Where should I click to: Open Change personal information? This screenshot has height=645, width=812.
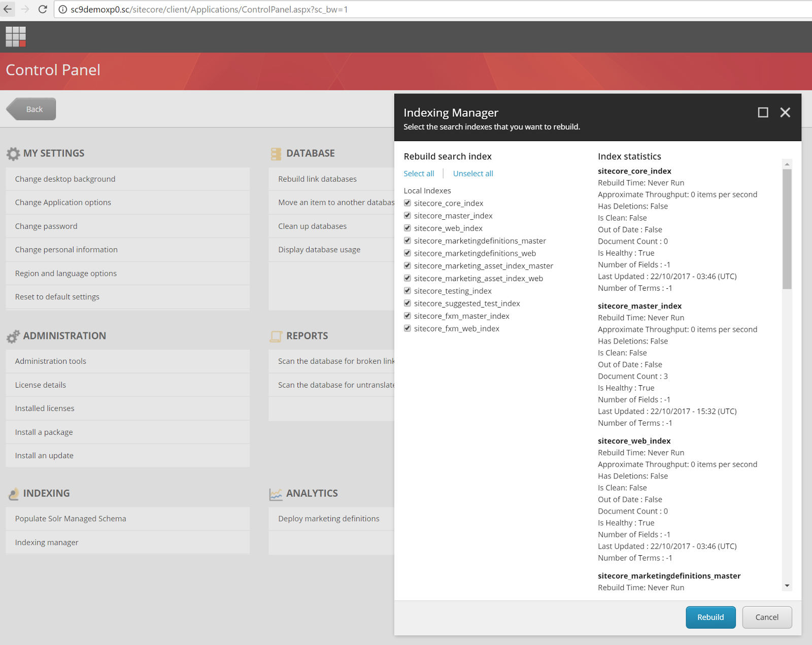(x=128, y=250)
